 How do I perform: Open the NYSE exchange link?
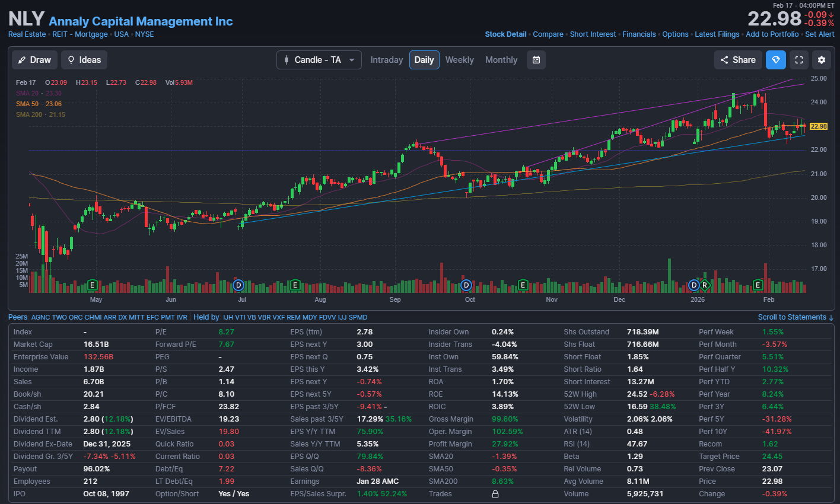(x=145, y=34)
